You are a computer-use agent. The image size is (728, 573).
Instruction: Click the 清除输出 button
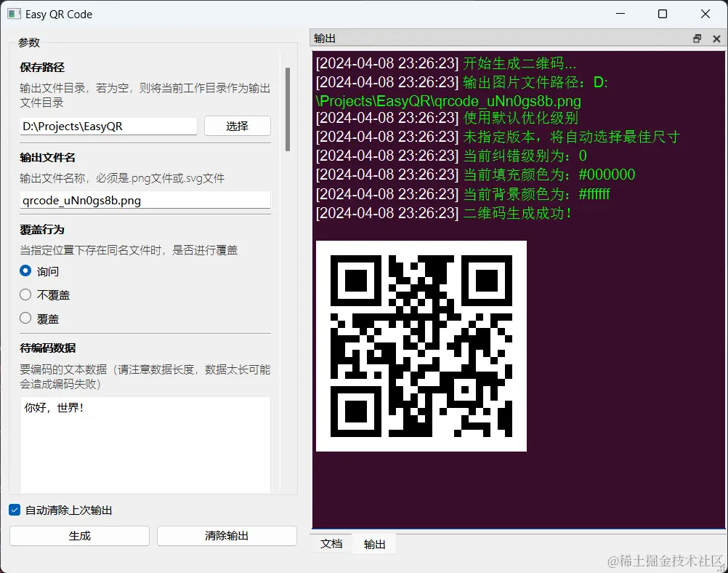click(227, 536)
